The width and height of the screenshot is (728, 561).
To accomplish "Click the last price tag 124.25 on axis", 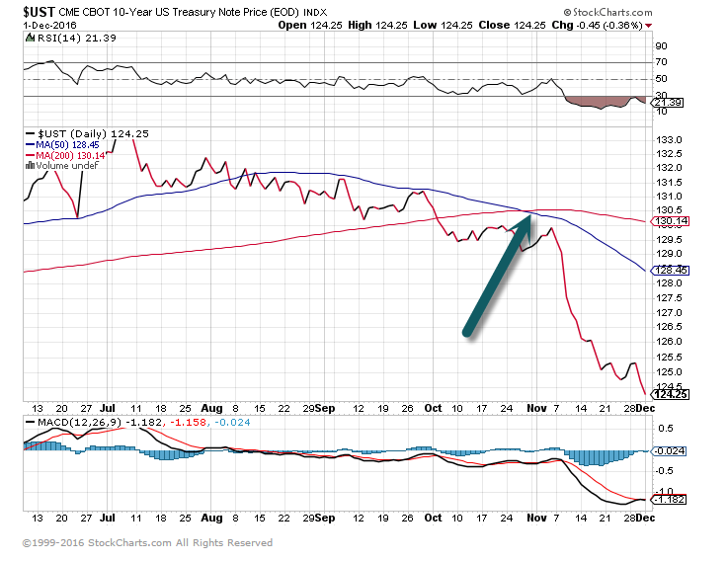I will pyautogui.click(x=671, y=394).
